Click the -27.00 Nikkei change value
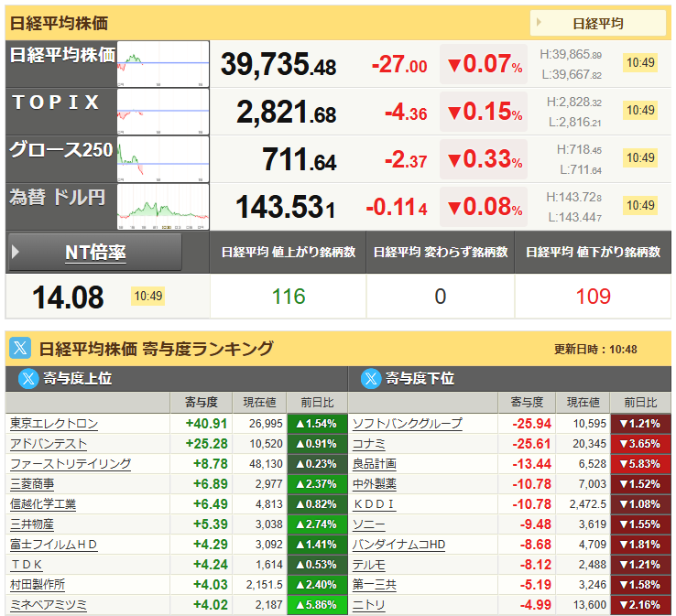The image size is (676, 616). coord(399,65)
